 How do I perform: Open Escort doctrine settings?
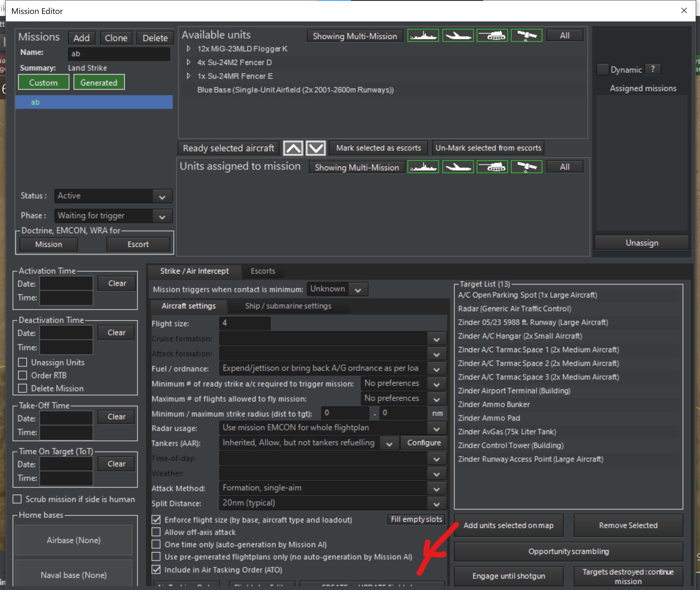[x=138, y=244]
